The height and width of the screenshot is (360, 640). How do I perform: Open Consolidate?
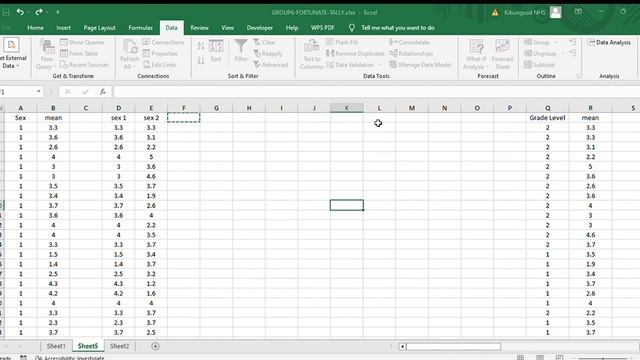pyautogui.click(x=409, y=42)
